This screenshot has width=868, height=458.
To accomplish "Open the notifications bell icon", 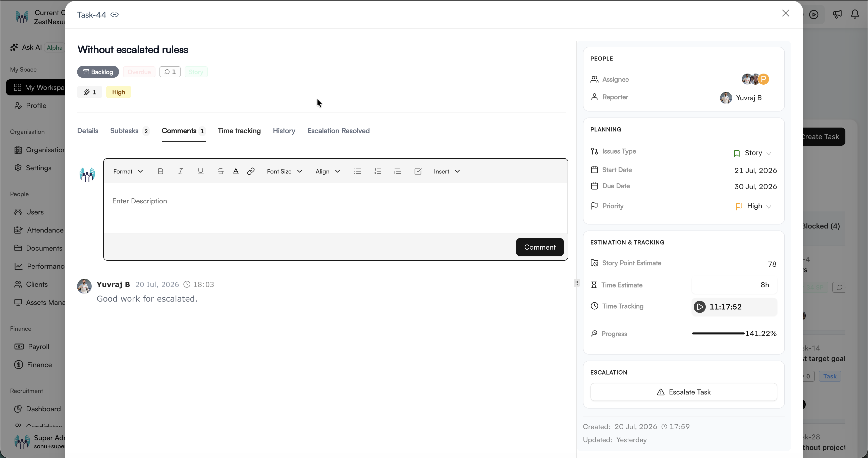I will pos(855,14).
